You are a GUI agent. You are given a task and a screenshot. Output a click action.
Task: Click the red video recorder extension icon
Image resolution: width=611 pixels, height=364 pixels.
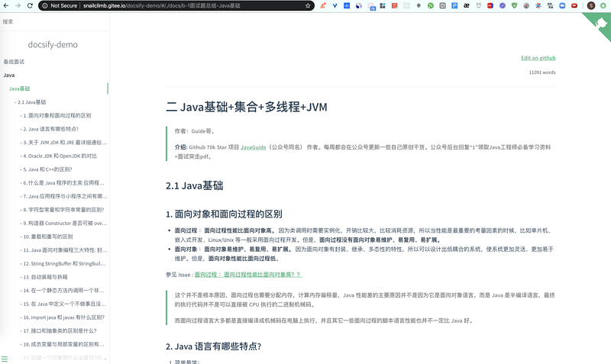574,5
